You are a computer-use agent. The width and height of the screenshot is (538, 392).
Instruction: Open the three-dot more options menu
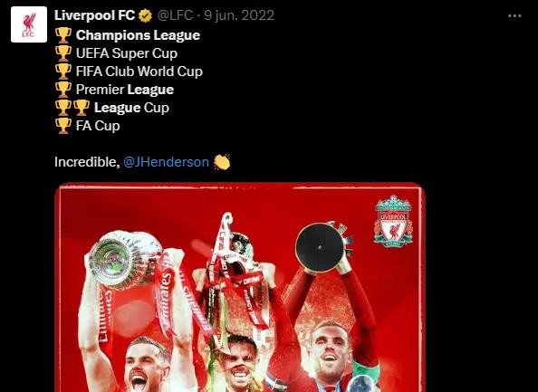(514, 15)
